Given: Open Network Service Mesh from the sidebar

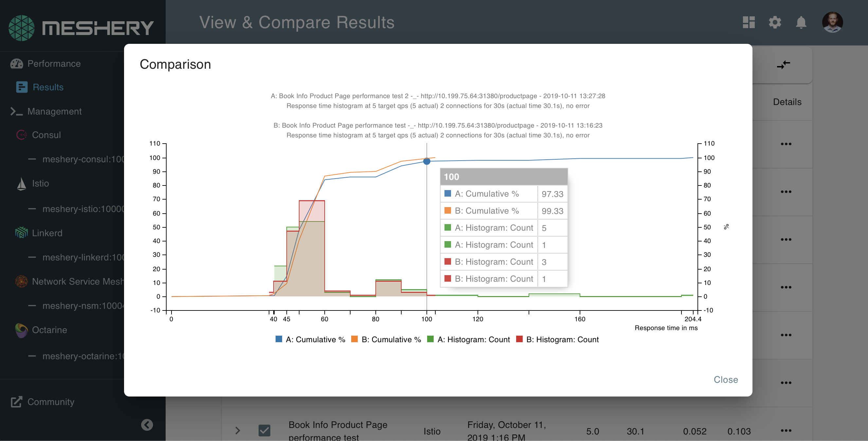Looking at the screenshot, I should click(x=21, y=281).
